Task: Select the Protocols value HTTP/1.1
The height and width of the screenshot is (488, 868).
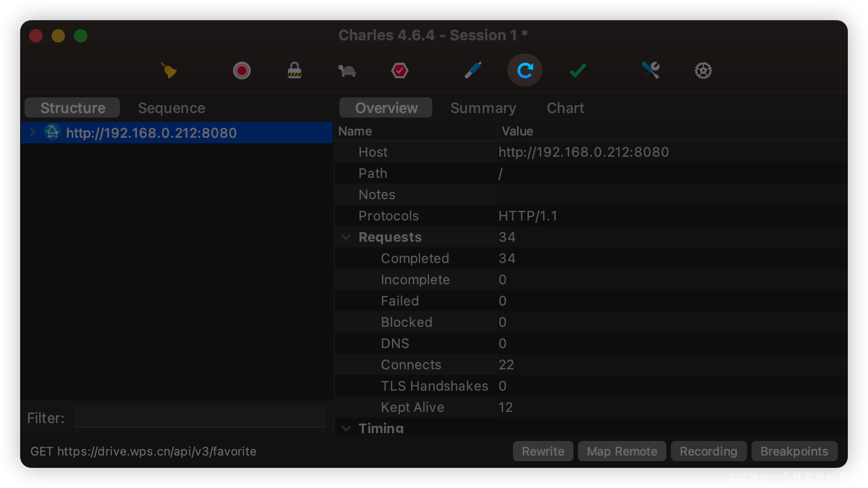Action: pos(528,216)
